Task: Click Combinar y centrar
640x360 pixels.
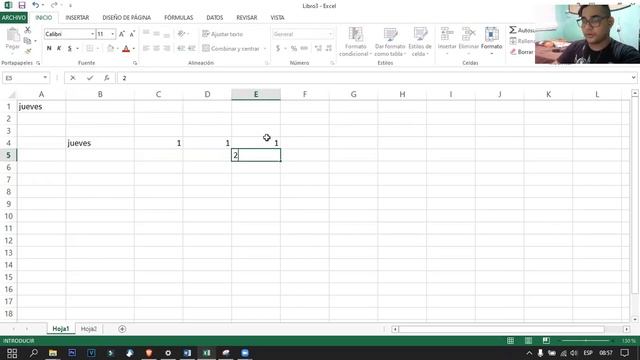Action: pos(231,49)
